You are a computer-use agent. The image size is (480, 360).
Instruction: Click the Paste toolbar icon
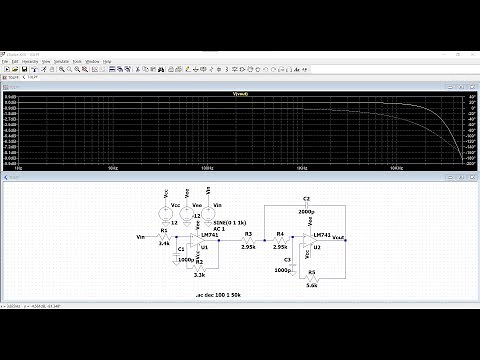pos(153,69)
